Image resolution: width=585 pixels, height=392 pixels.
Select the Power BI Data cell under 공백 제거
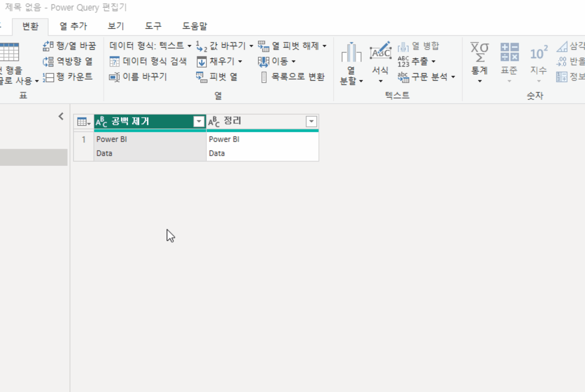150,146
